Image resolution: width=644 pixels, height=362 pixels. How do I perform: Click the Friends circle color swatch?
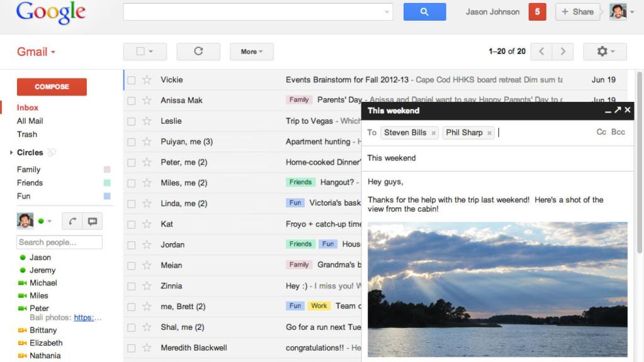click(107, 183)
